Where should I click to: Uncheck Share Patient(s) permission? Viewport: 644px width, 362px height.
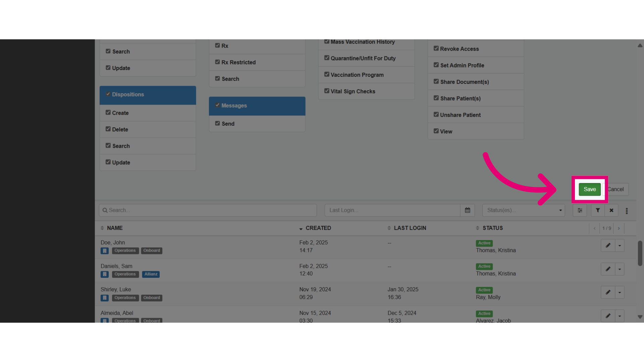tap(436, 98)
